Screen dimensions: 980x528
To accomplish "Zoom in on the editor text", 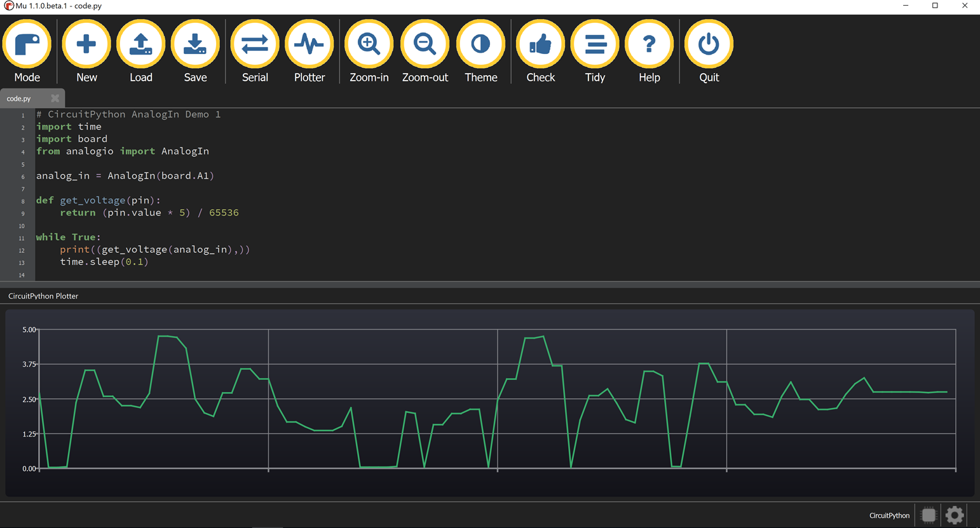I will click(369, 44).
